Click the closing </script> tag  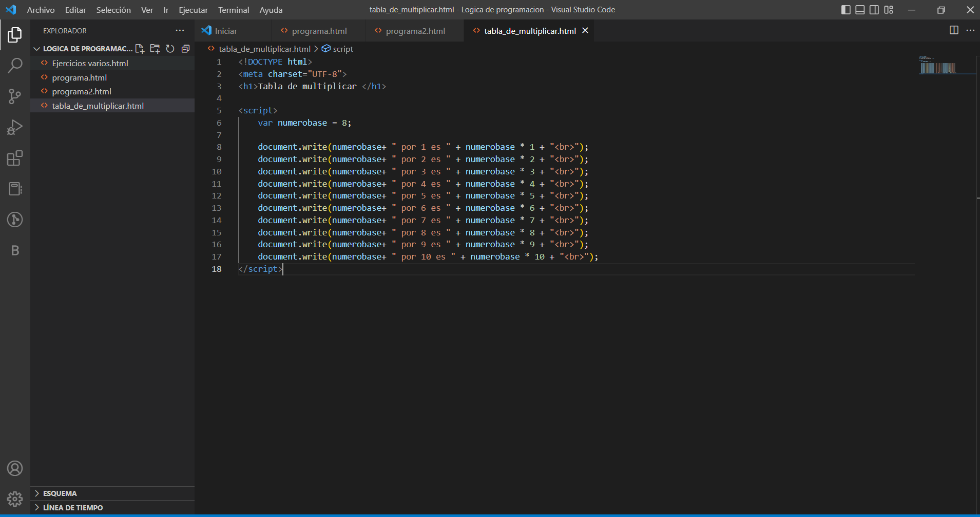click(260, 269)
